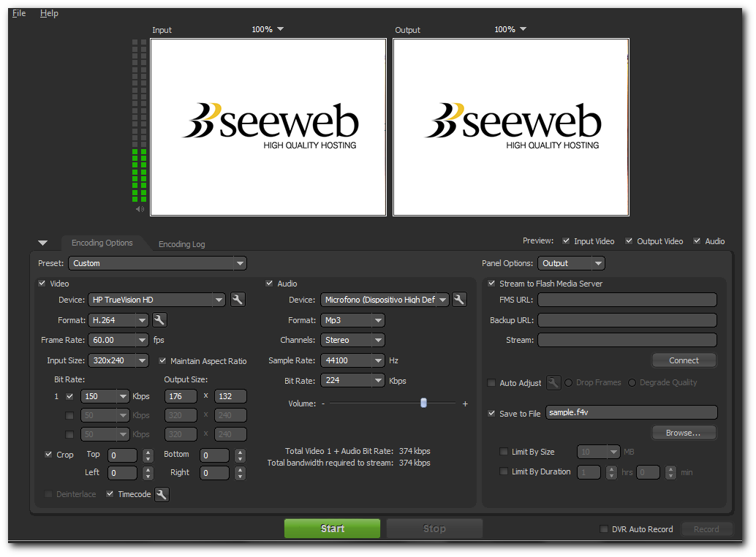Screen dimensions: 756x557
Task: Click the Volume slider handle
Action: click(423, 403)
